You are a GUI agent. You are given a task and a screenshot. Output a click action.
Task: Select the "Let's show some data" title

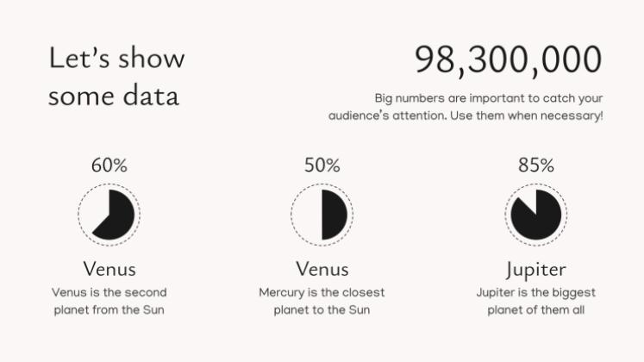click(116, 77)
